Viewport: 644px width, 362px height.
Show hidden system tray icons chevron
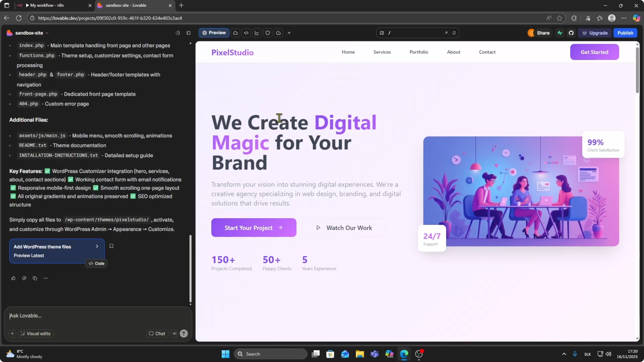(x=564, y=354)
